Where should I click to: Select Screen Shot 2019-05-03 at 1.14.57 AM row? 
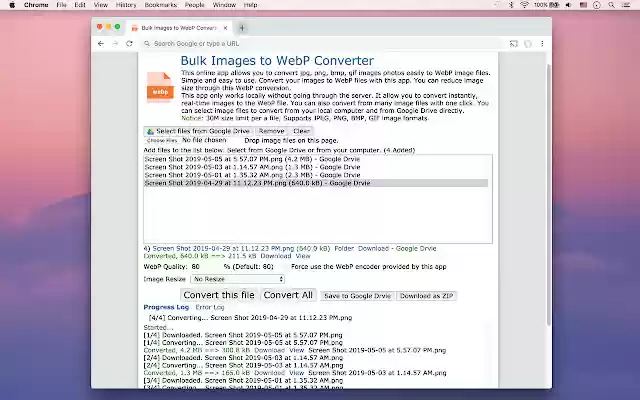[x=316, y=167]
